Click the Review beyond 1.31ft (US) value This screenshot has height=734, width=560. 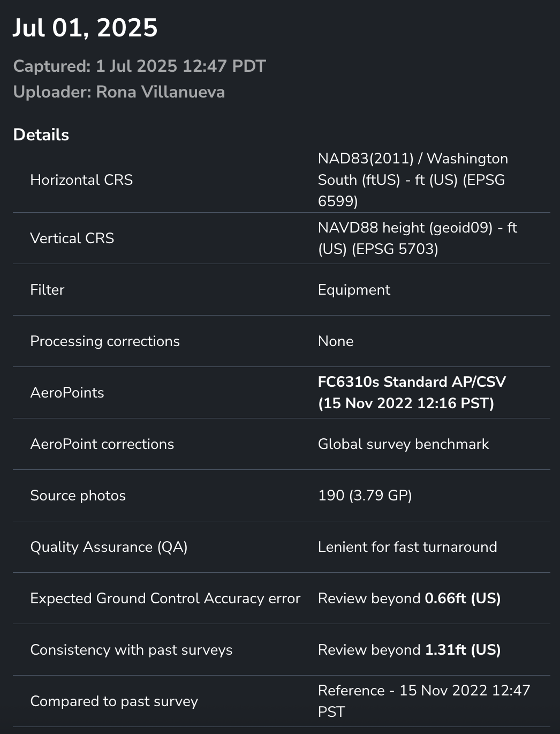409,649
